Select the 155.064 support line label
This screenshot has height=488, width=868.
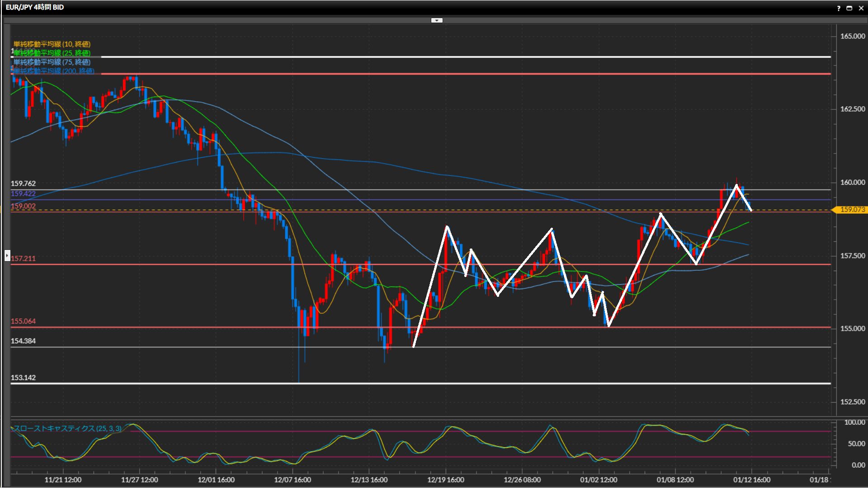[x=23, y=321]
